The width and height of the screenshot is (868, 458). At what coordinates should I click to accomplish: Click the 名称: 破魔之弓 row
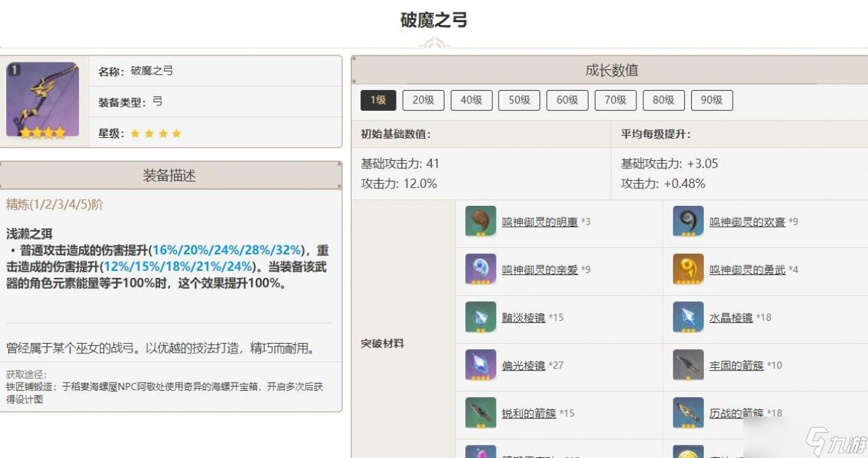[x=216, y=71]
